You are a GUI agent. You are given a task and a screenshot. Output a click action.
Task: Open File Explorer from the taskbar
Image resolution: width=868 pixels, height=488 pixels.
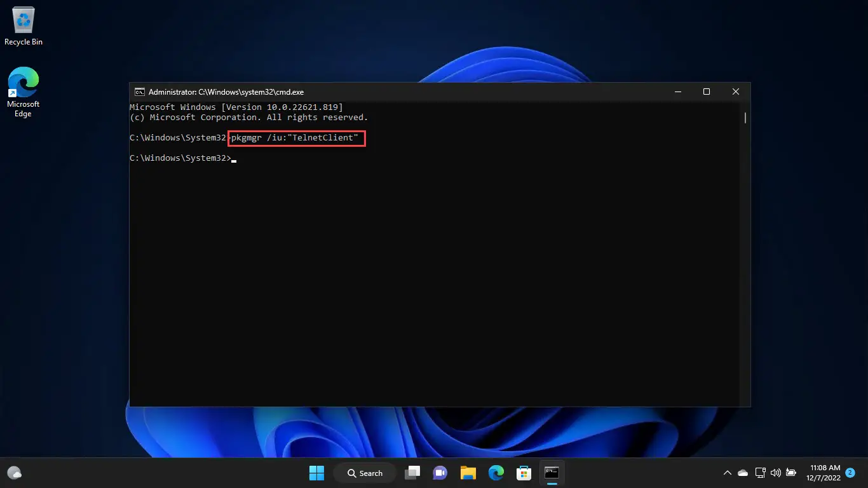coord(468,473)
